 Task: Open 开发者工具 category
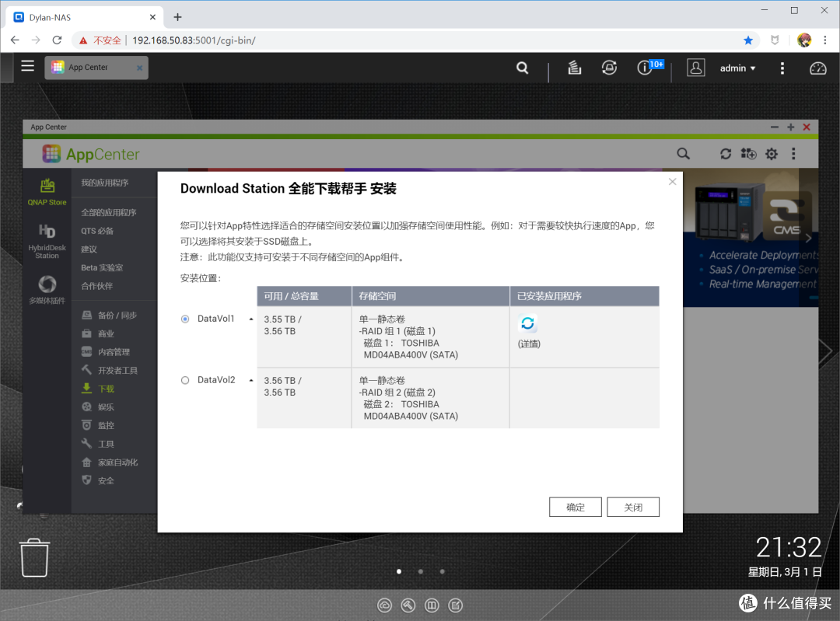110,370
